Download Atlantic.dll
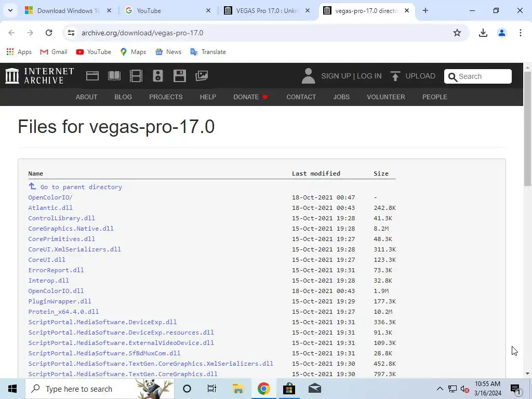 point(50,208)
